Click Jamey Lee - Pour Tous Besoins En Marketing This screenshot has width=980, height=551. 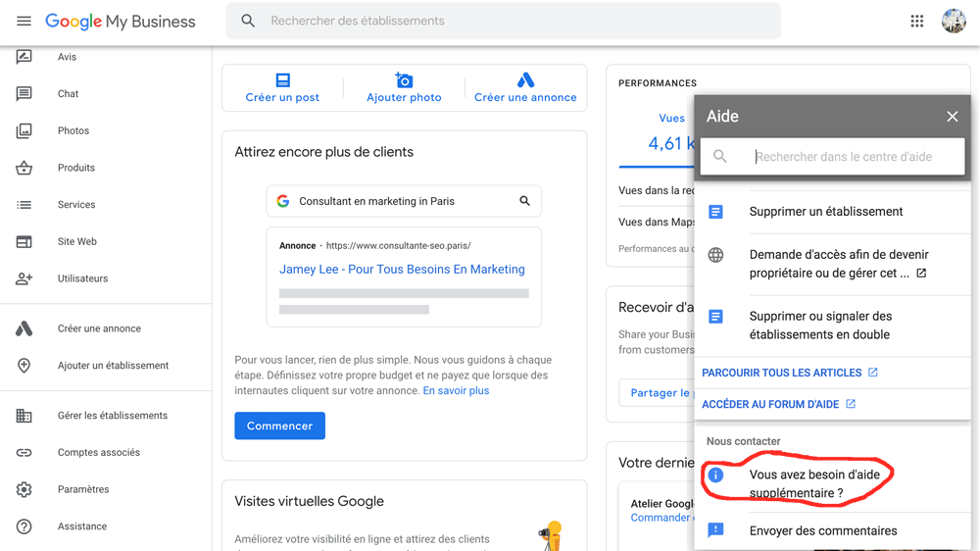pos(402,270)
